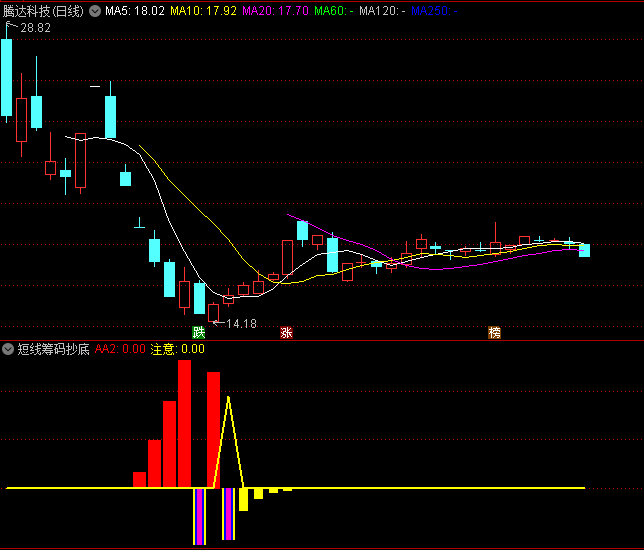Click the 注意: 0.00 indicator value
The height and width of the screenshot is (550, 644).
(177, 349)
